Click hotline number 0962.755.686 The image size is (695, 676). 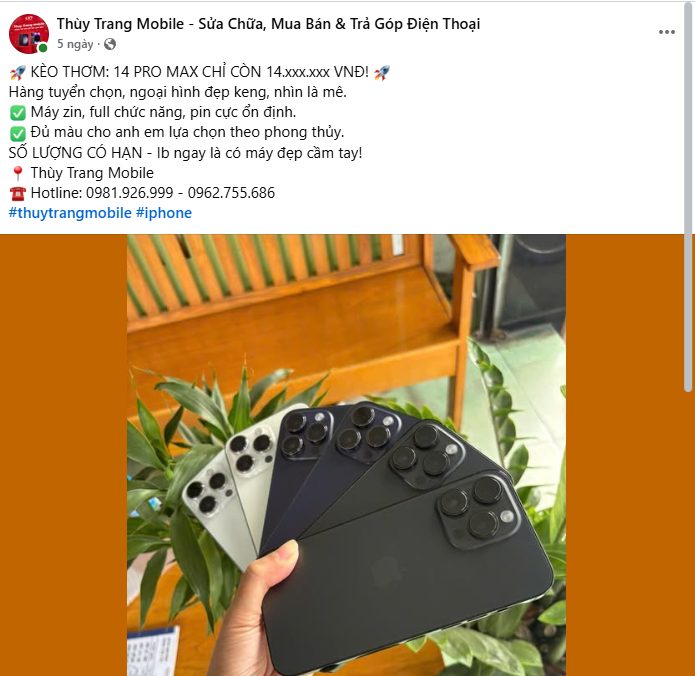[231, 193]
